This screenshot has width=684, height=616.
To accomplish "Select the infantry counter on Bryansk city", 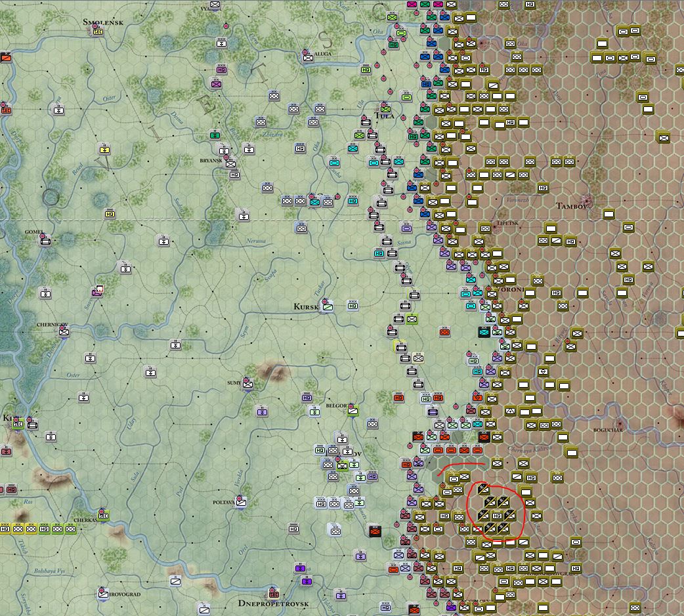I will coord(230,164).
